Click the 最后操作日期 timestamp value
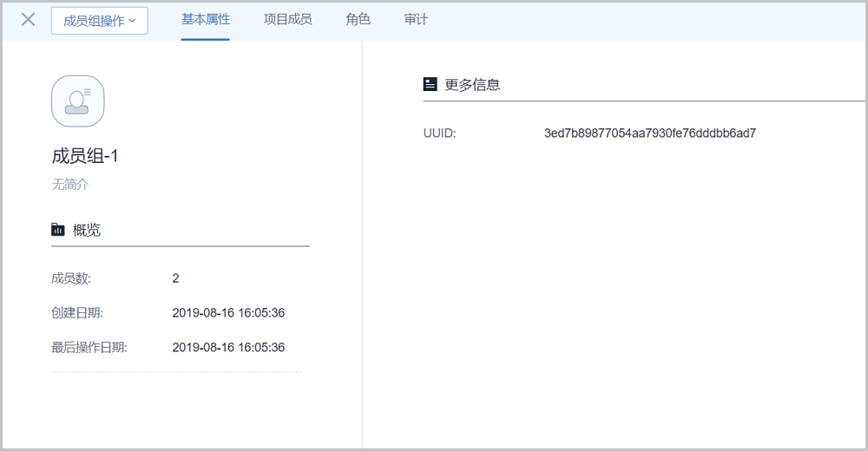Image resolution: width=868 pixels, height=451 pixels. click(x=228, y=348)
